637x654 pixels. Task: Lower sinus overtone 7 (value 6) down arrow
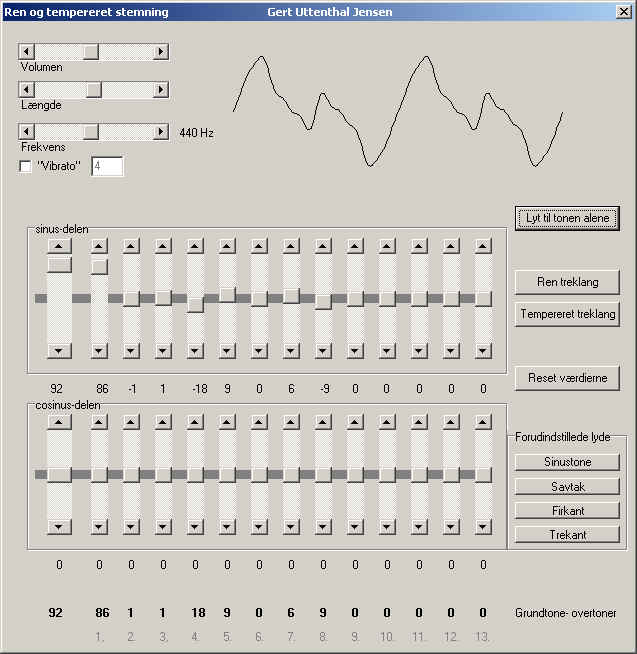point(291,351)
